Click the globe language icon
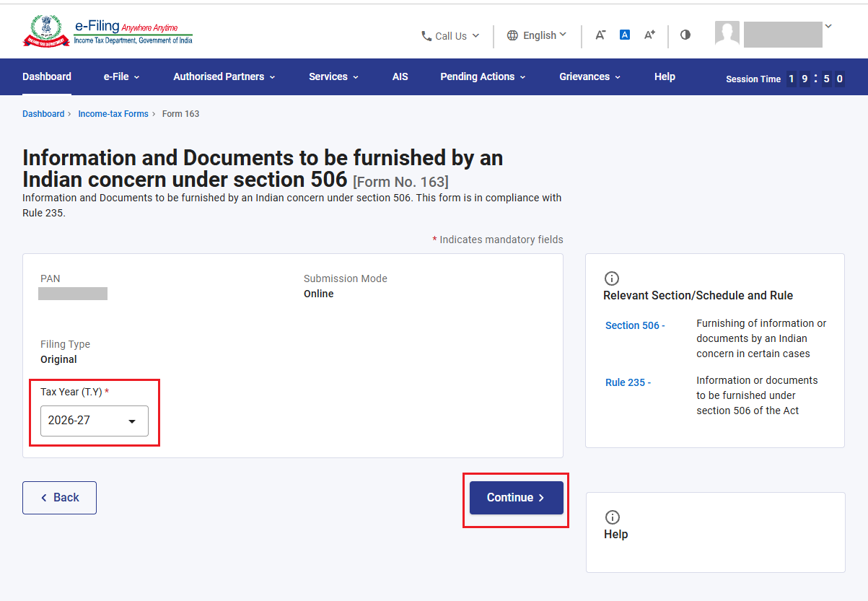Screen dimensions: 868x601 pyautogui.click(x=512, y=35)
